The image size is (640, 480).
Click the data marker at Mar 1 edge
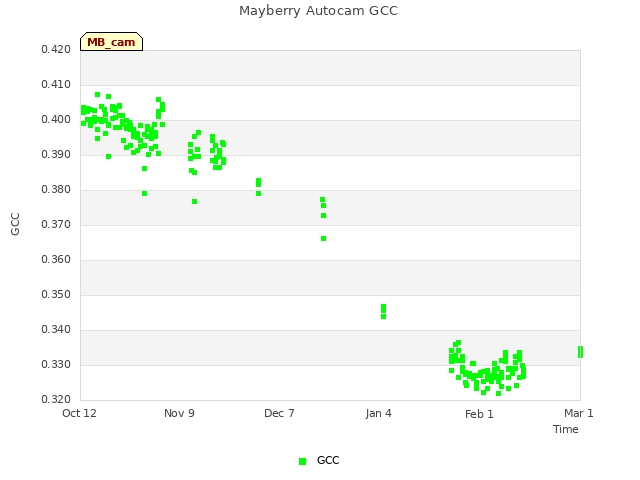pyautogui.click(x=580, y=352)
